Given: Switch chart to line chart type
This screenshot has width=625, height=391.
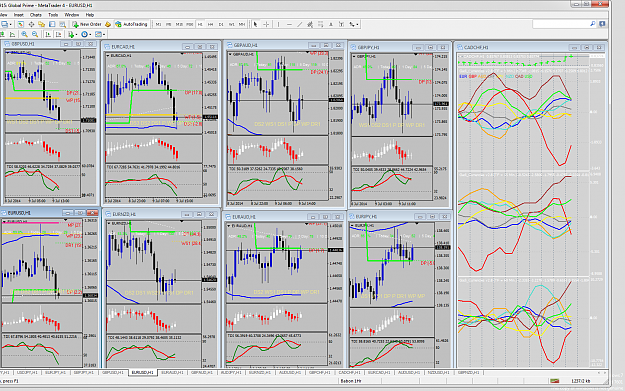Looking at the screenshot, I should [x=12, y=34].
